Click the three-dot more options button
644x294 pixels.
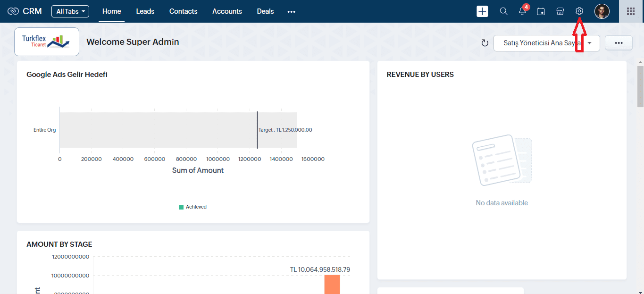[x=619, y=43]
